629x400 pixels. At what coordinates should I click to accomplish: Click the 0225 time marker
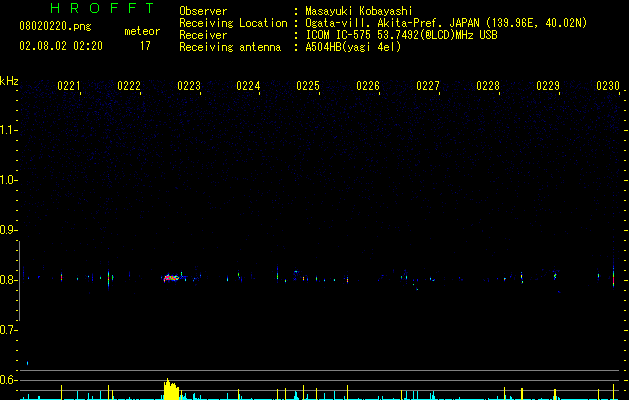(308, 86)
